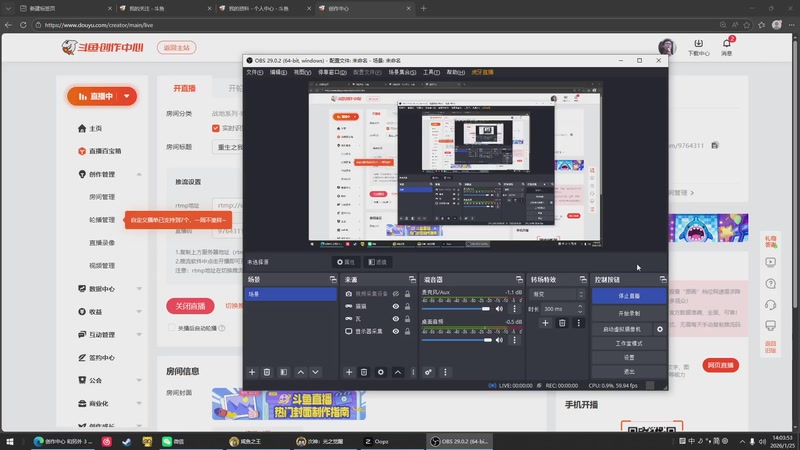Click the browser address bar
The width and height of the screenshot is (800, 450).
(x=378, y=25)
